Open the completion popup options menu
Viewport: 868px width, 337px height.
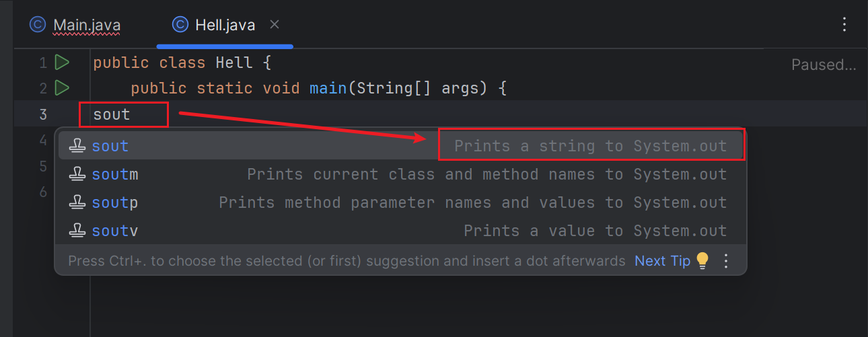click(725, 261)
